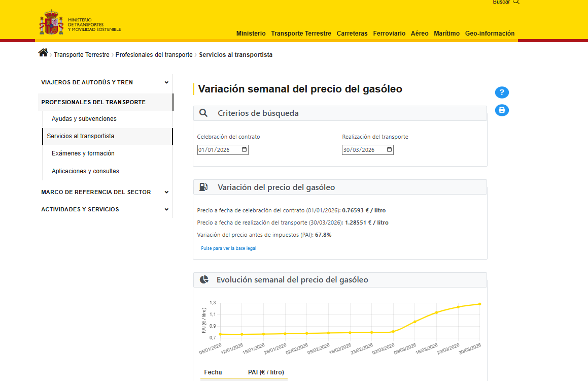Click the print page icon

[x=502, y=110]
